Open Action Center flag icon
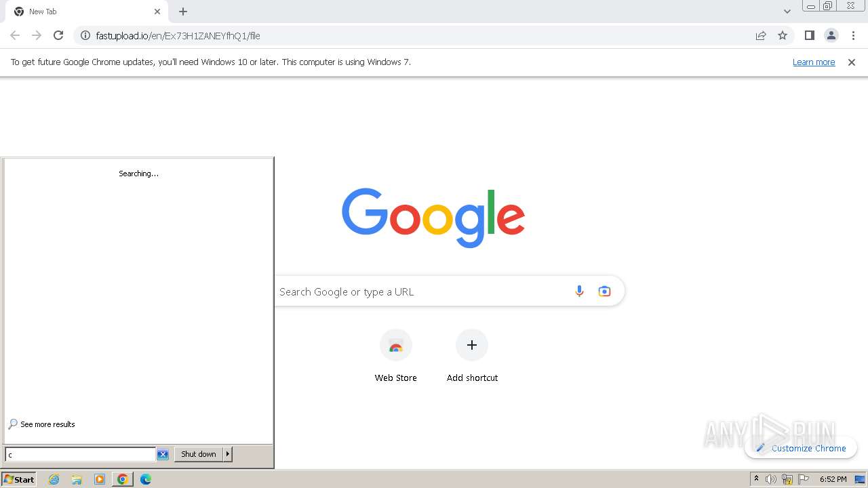Viewport: 868px width, 488px height. coord(804,479)
